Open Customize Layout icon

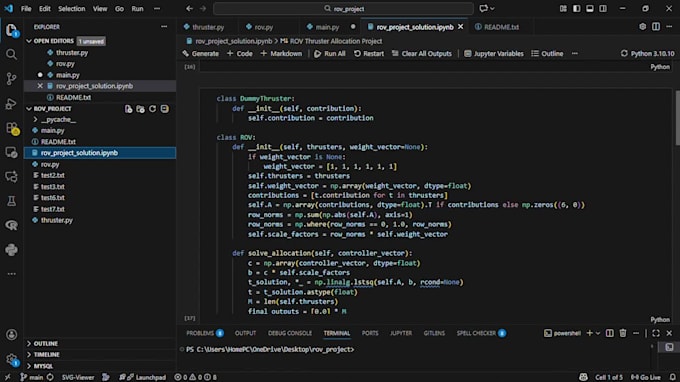[563, 8]
